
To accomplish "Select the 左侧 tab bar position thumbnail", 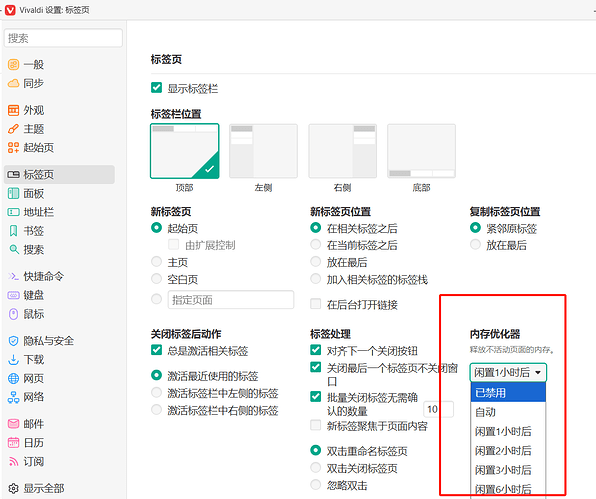I will [x=263, y=151].
